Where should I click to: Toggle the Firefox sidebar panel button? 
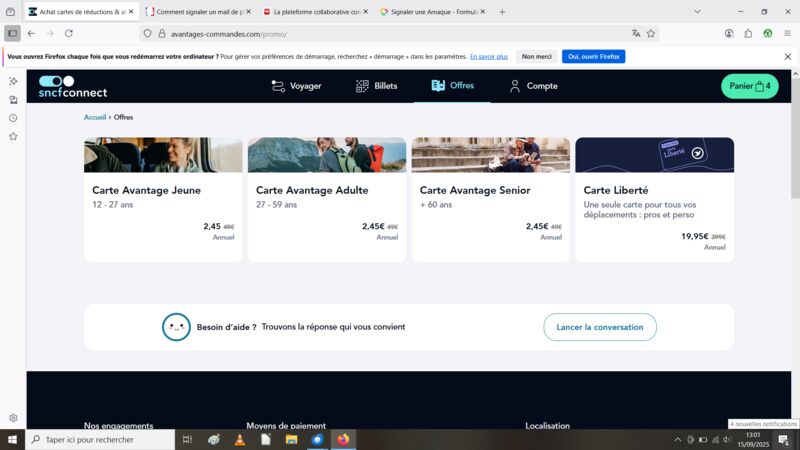coord(12,34)
